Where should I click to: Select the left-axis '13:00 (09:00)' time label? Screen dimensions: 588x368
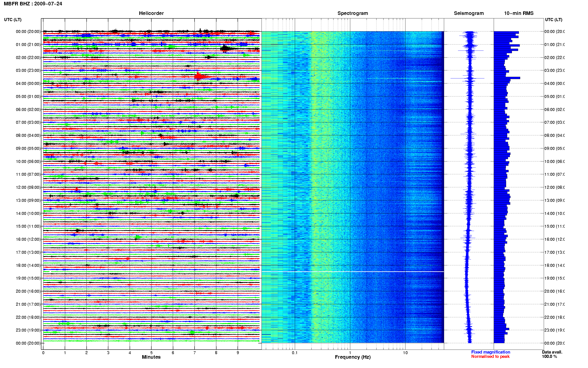click(28, 200)
